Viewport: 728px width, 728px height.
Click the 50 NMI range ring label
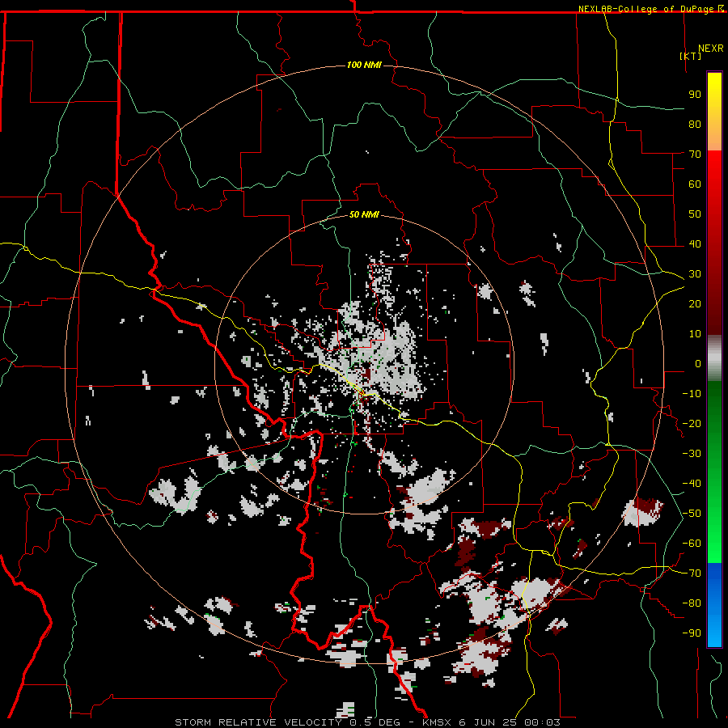pos(364,214)
